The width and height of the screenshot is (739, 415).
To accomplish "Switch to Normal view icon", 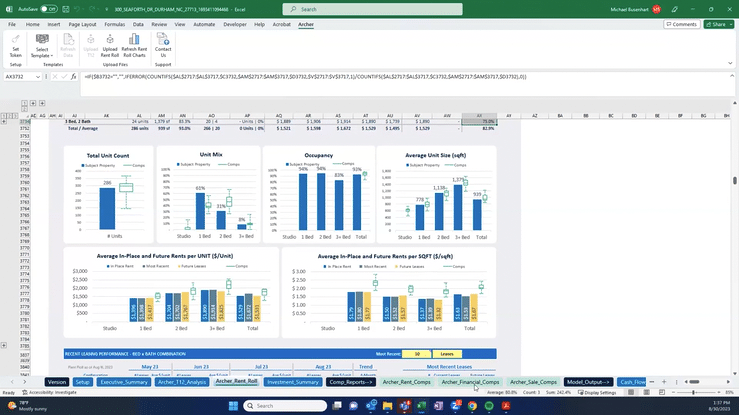I will [x=631, y=392].
